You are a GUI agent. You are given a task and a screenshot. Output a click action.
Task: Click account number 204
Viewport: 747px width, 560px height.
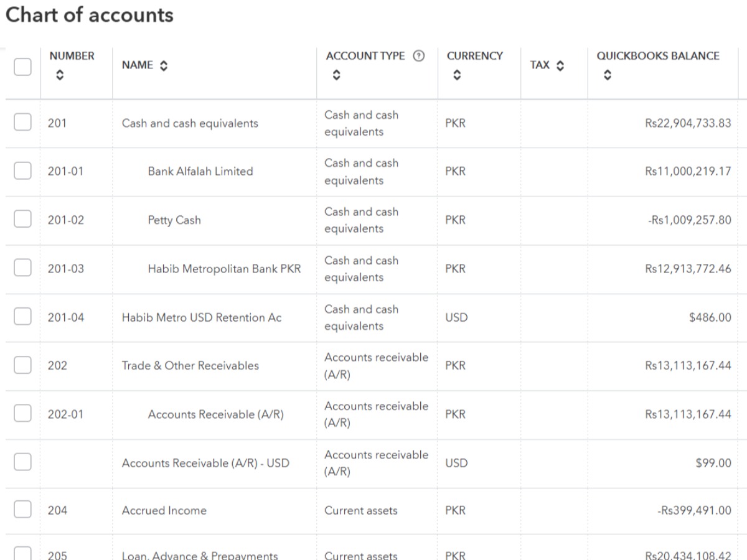(57, 510)
